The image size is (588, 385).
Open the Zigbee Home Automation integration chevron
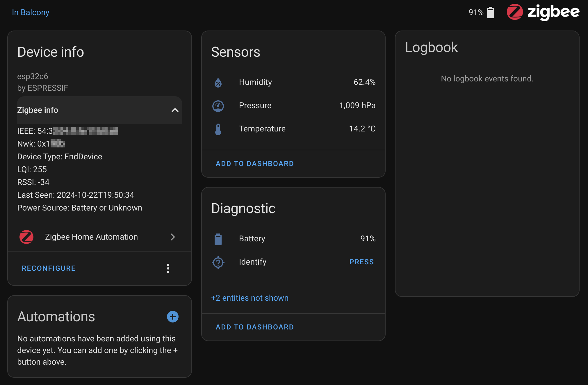tap(173, 237)
